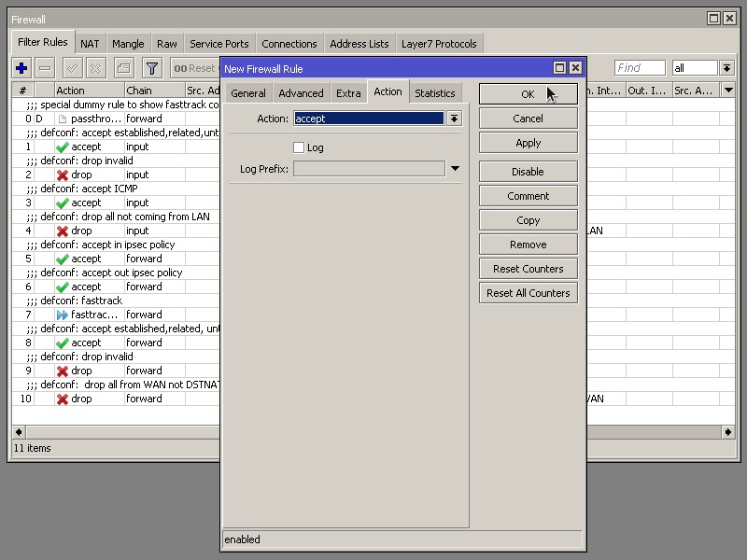Click the drop icon of rule 2
This screenshot has width=747, height=560.
tap(63, 175)
